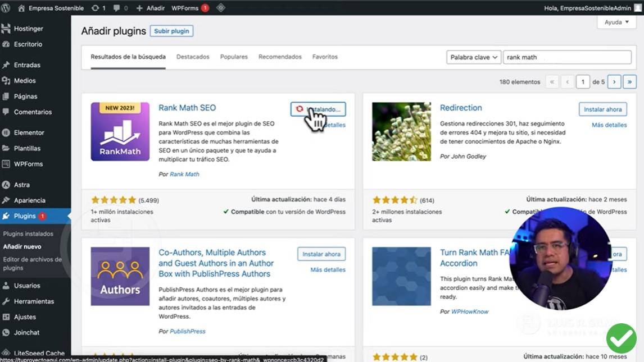
Task: Select Añadir nuevo submenu item
Action: point(22,246)
